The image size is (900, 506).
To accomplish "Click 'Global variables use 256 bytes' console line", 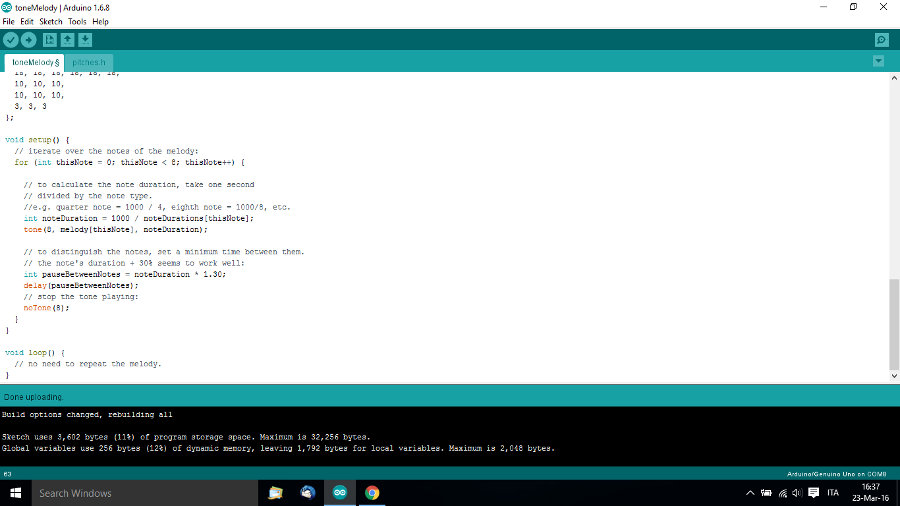I will (278, 448).
